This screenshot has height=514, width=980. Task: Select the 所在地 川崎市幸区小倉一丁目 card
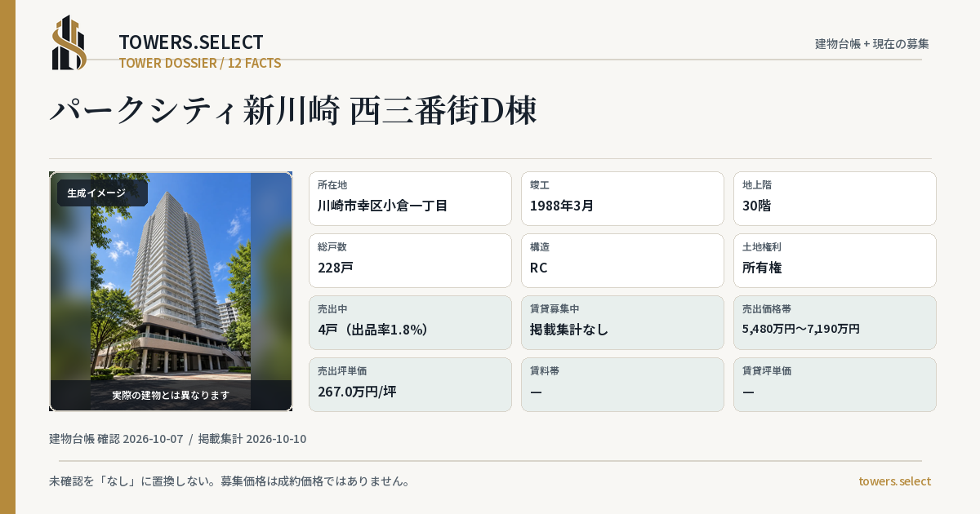(410, 198)
